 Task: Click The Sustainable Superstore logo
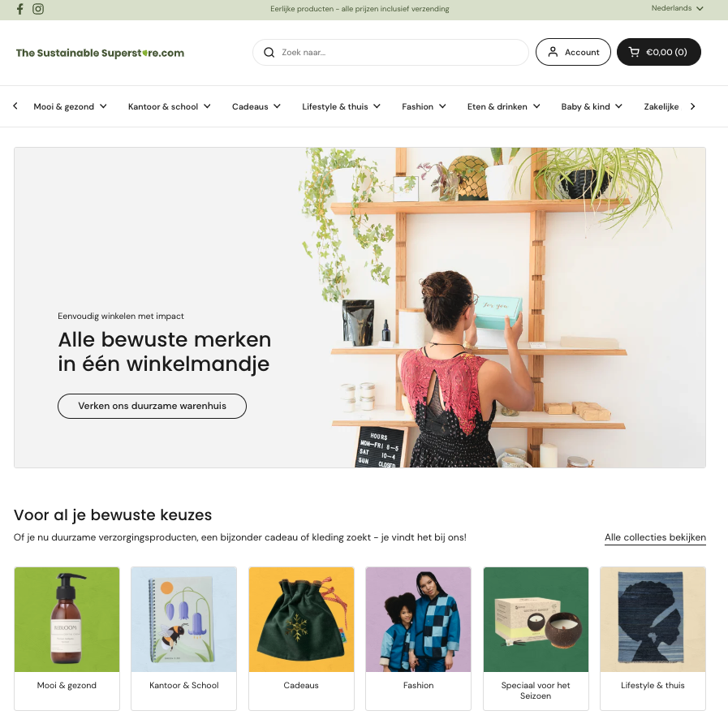tap(101, 53)
